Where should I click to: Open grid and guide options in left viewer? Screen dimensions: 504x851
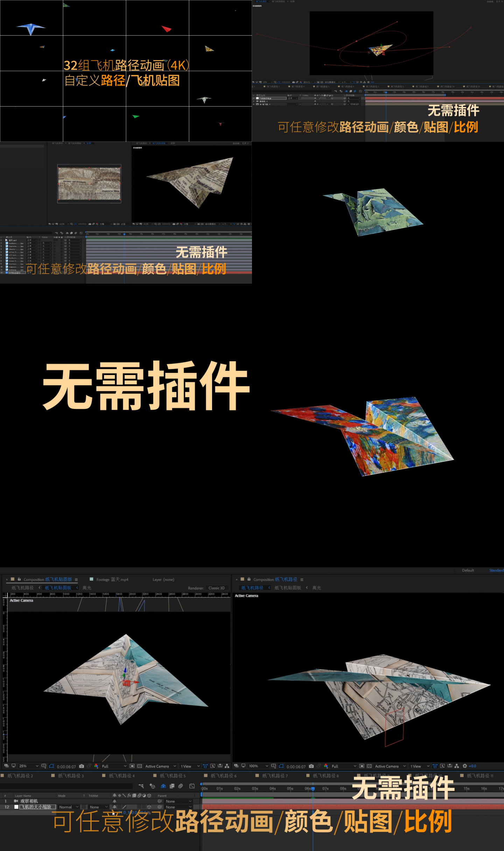[43, 766]
